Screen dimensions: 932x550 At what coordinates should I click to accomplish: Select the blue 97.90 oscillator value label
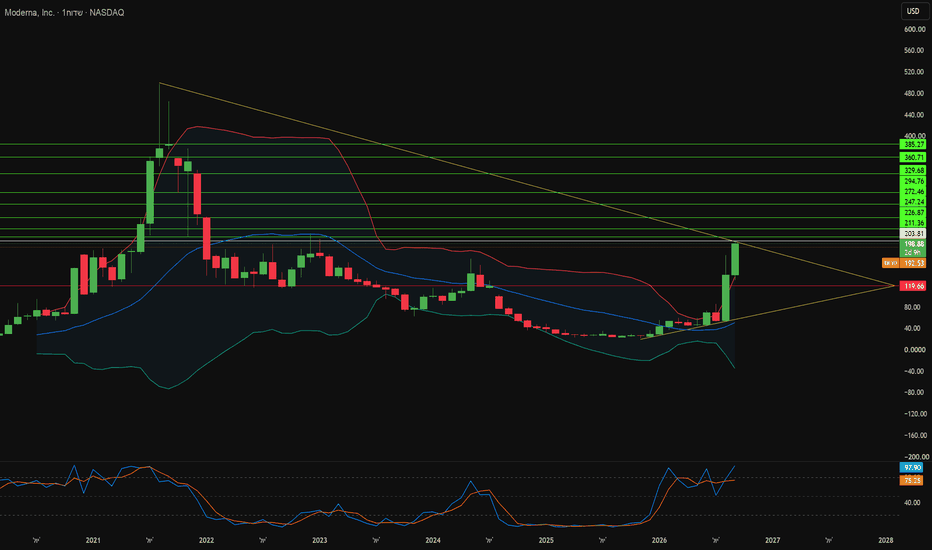912,468
